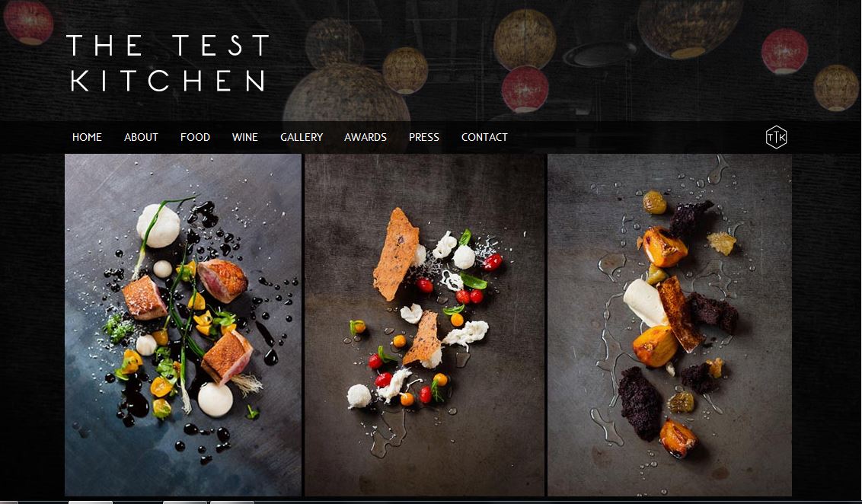Viewport: 862px width, 504px height.
Task: Click the small gold lantern above AWARDS
Action: coord(405,70)
